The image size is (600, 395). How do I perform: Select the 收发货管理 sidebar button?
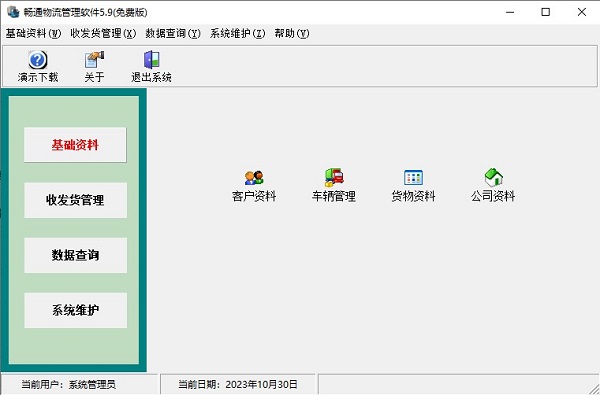(x=75, y=200)
